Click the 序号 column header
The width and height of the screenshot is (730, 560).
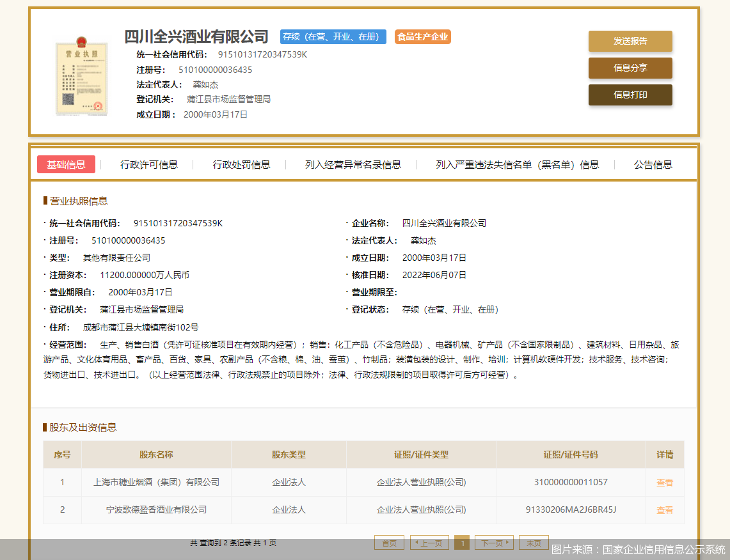click(x=62, y=455)
